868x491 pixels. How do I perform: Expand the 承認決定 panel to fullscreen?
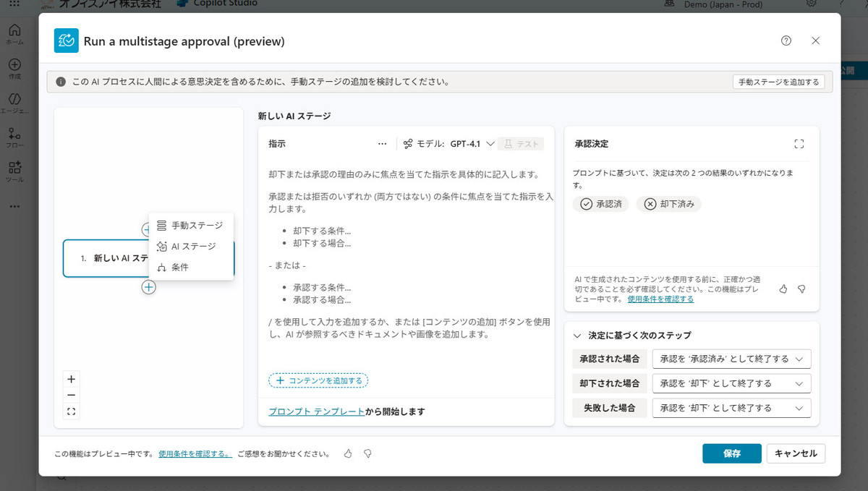click(799, 144)
